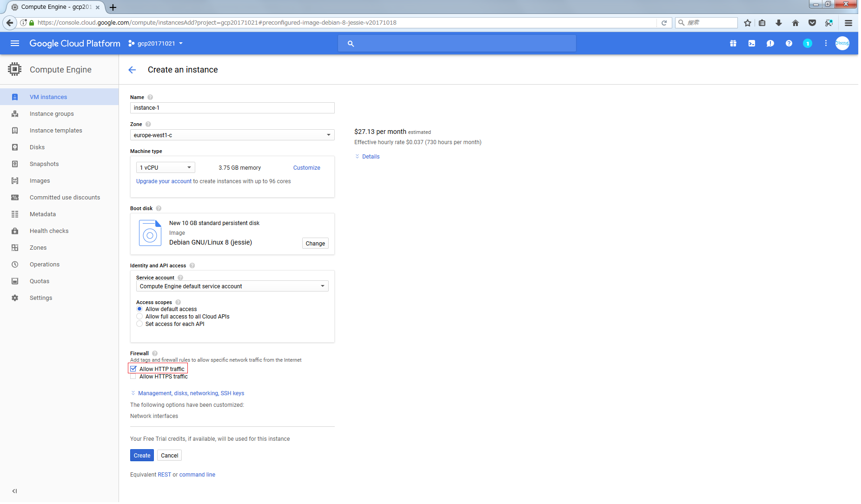The image size is (861, 504).
Task: Click the Boot disk help icon
Action: pyautogui.click(x=159, y=208)
